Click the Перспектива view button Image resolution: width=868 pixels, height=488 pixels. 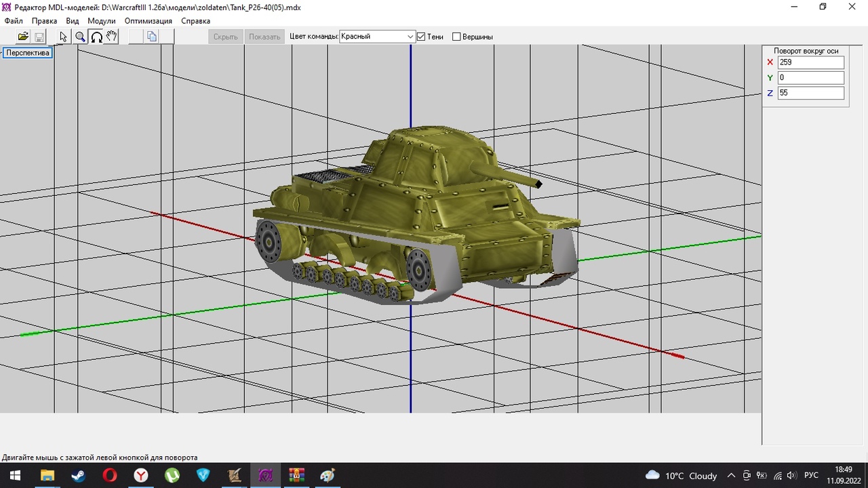click(x=28, y=53)
